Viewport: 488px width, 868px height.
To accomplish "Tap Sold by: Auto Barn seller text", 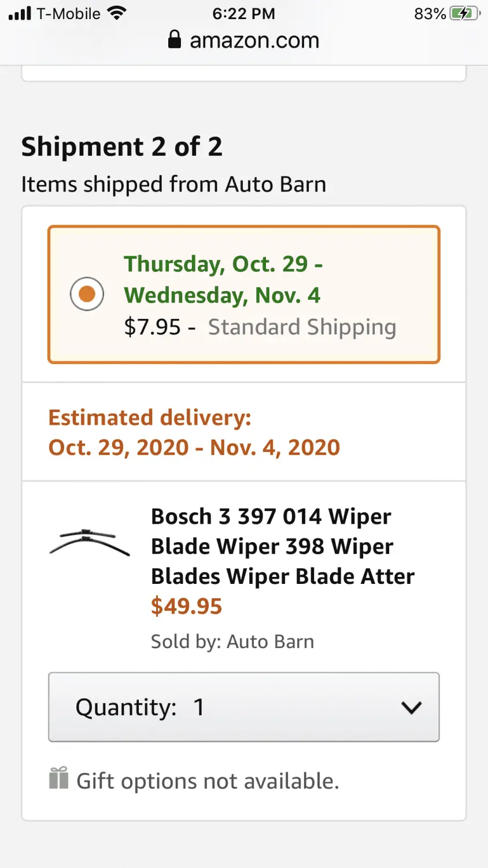I will click(x=232, y=641).
